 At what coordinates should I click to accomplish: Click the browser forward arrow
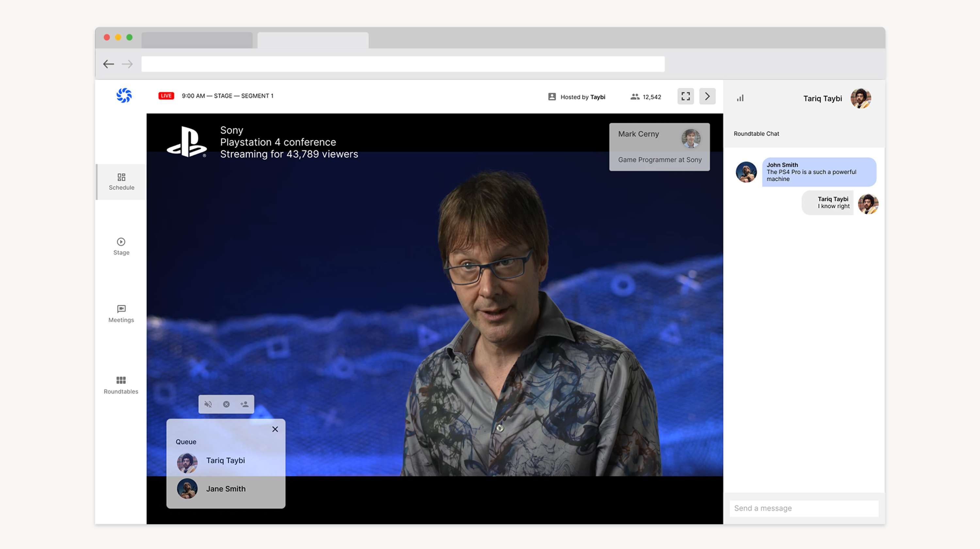click(x=127, y=64)
